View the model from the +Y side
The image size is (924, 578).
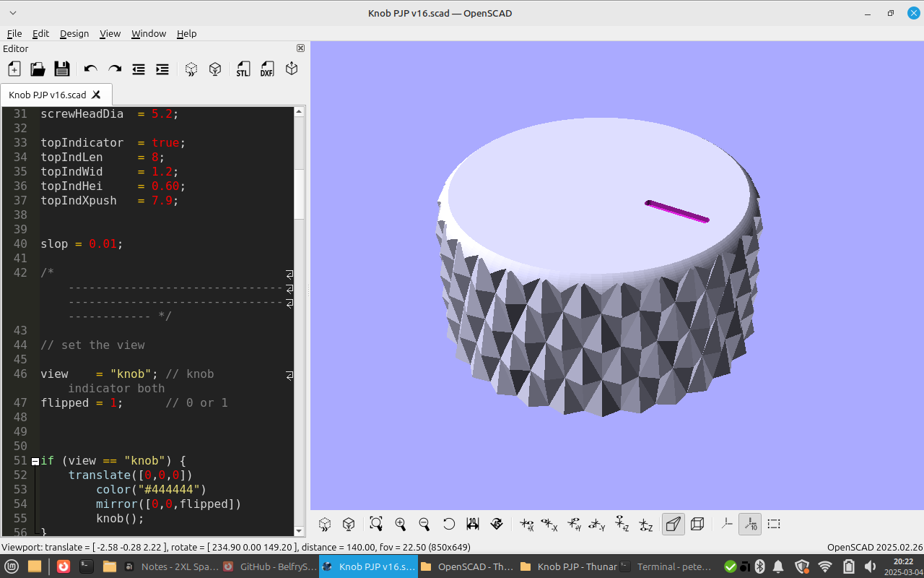click(575, 524)
